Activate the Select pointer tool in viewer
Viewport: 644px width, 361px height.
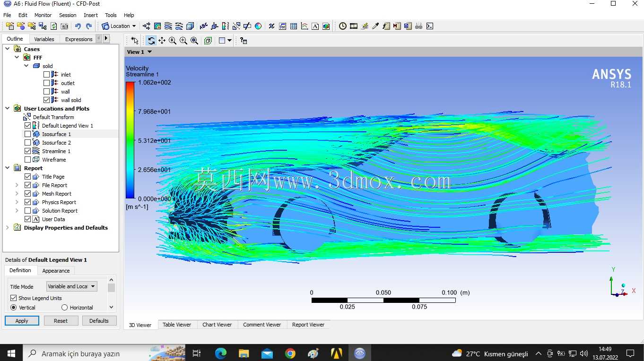[135, 41]
